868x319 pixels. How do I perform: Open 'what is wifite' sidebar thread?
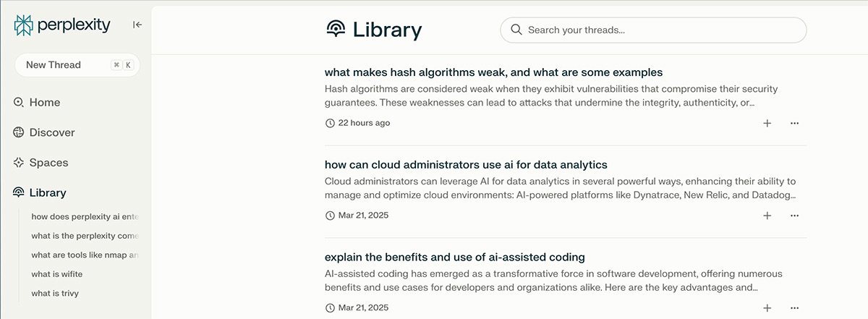click(x=56, y=274)
